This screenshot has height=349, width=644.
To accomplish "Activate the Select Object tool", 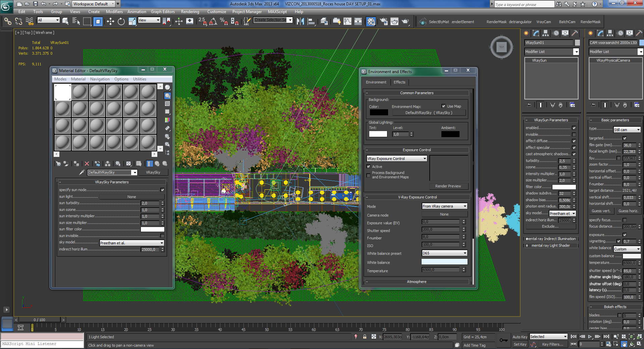I will pos(65,21).
